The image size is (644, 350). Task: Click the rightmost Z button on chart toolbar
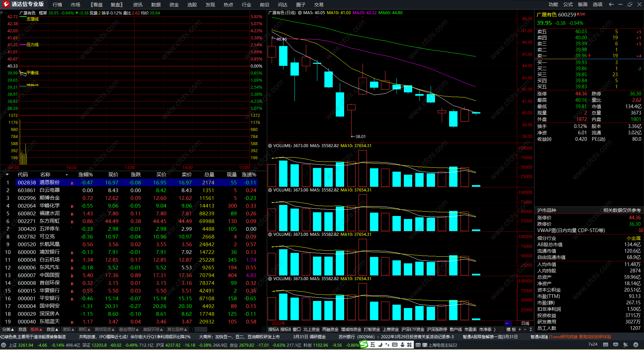pos(530,330)
